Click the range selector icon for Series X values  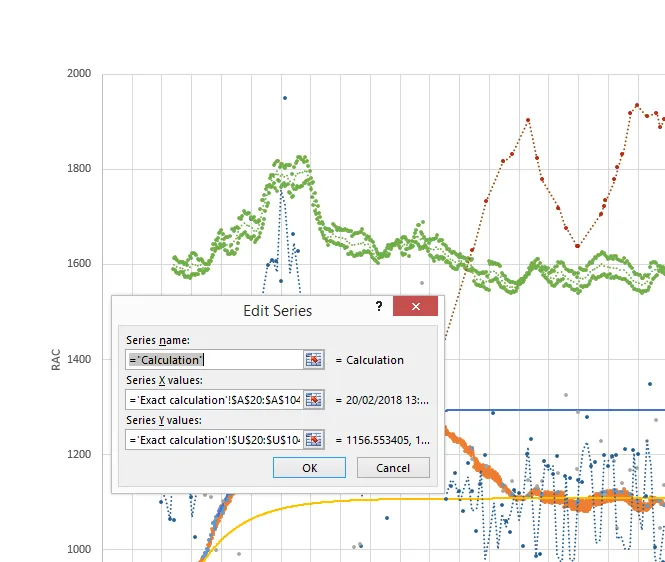pos(314,400)
